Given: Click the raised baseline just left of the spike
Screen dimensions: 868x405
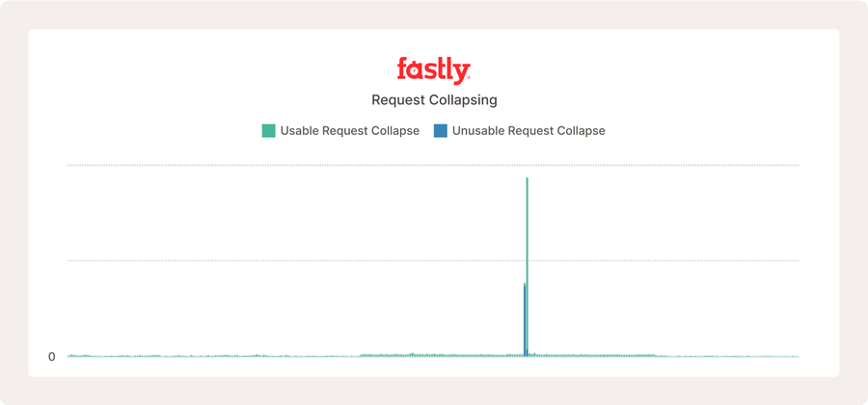Looking at the screenshot, I should pos(499,355).
